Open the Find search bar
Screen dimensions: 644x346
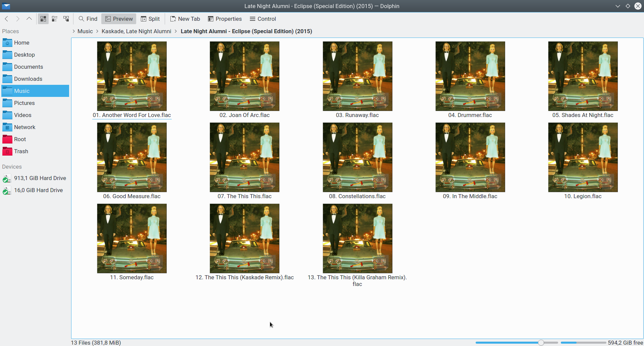[88, 19]
